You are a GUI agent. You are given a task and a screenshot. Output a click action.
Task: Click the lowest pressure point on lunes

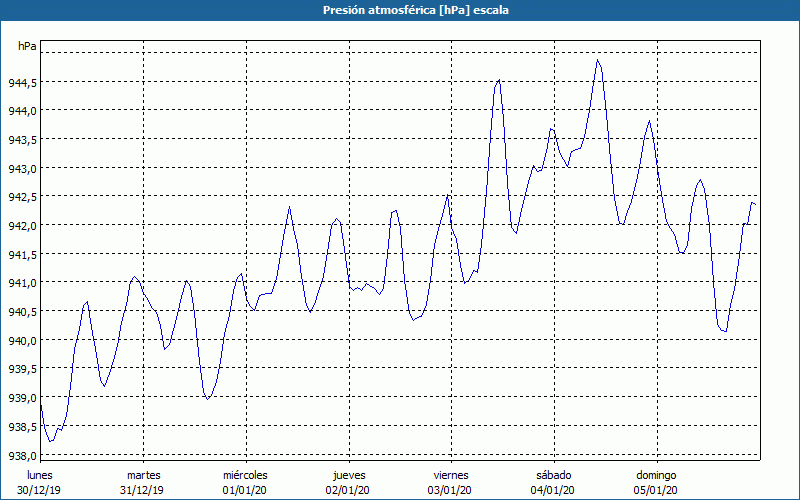(50, 441)
